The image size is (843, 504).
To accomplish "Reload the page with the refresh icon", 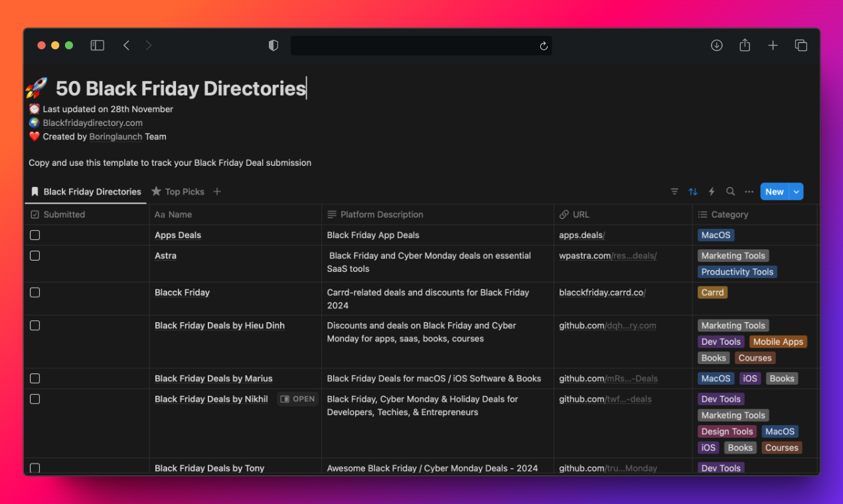I will (x=544, y=46).
